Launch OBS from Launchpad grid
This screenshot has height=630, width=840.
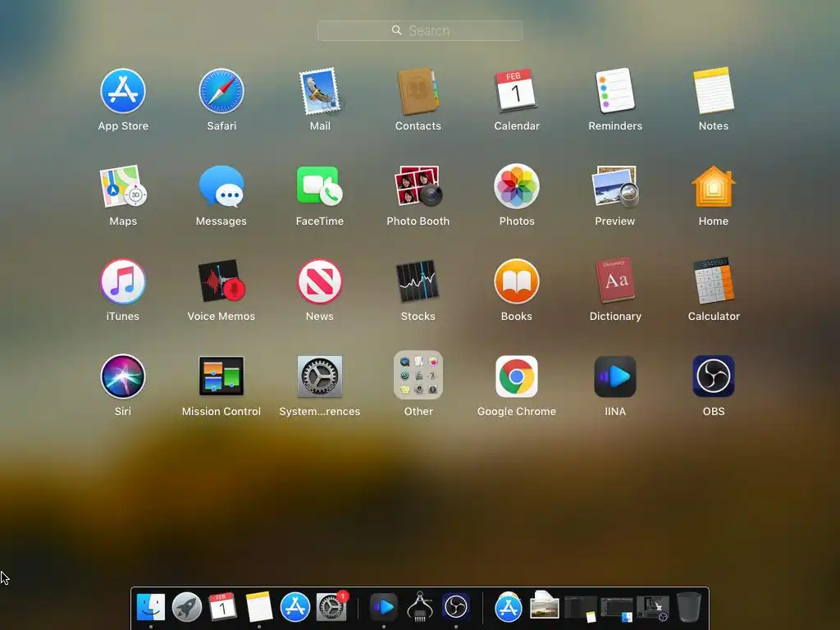714,376
